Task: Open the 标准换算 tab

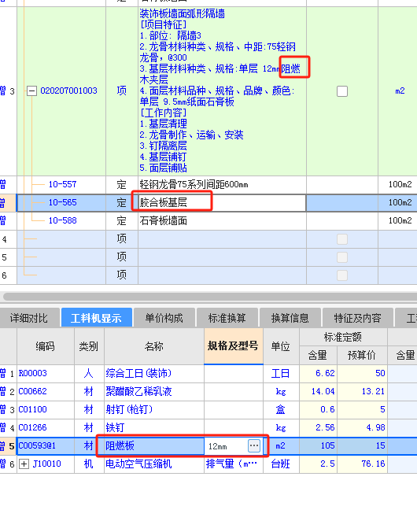Action: click(227, 318)
